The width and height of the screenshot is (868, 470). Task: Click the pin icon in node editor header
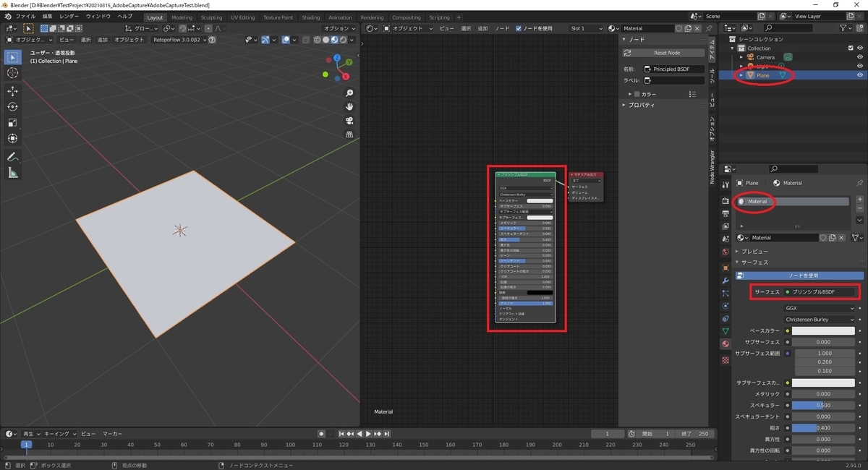pos(709,28)
